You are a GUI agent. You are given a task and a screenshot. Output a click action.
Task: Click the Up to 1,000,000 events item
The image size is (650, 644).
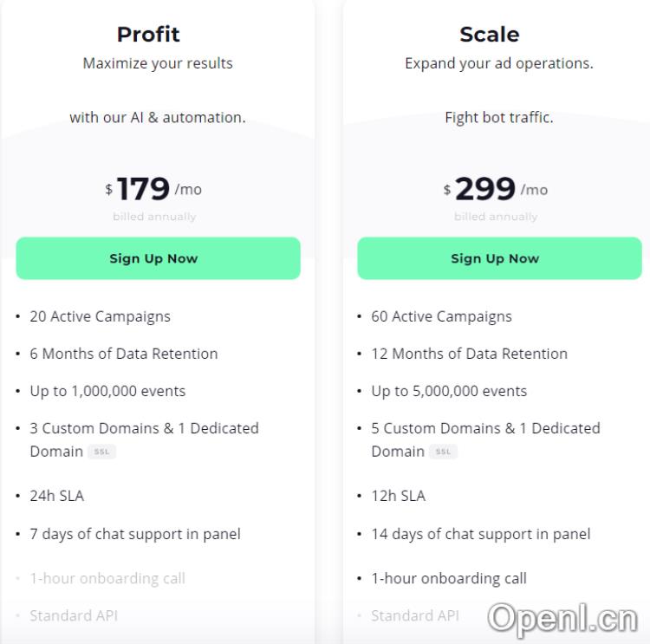[107, 391]
